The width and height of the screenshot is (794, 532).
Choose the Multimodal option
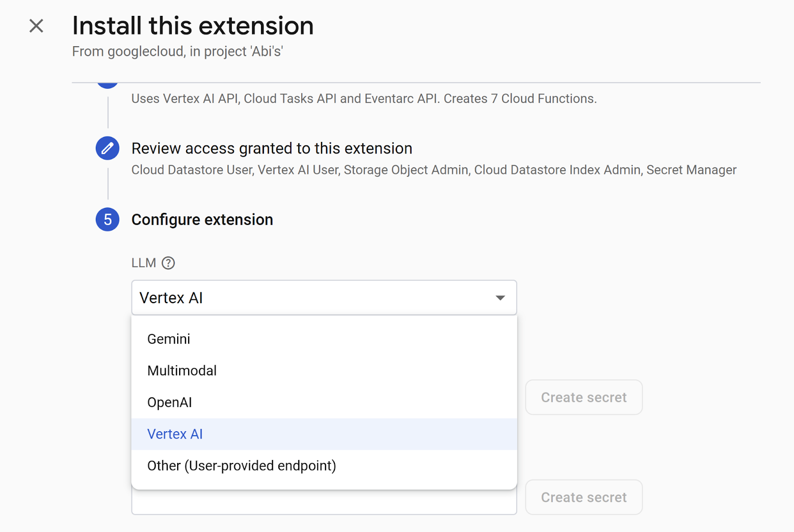click(182, 371)
